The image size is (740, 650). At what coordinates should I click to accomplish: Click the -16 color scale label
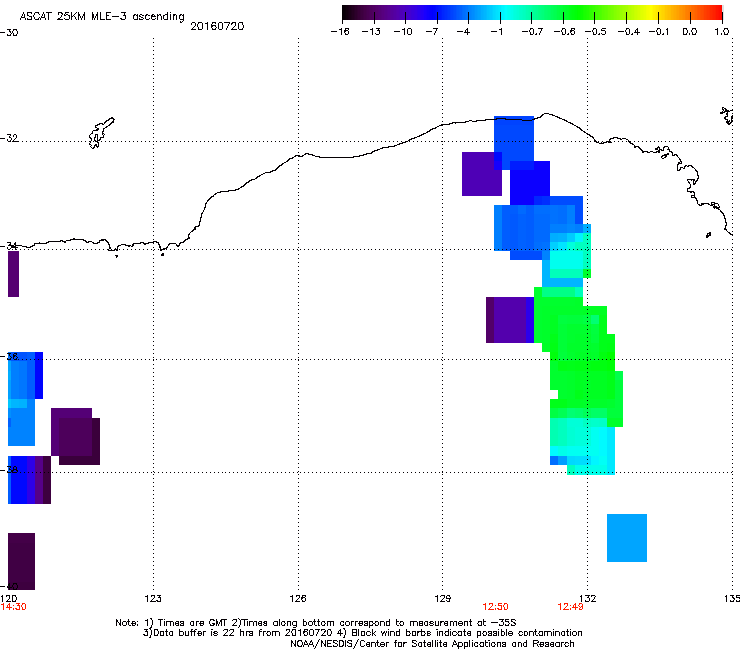click(x=340, y=32)
